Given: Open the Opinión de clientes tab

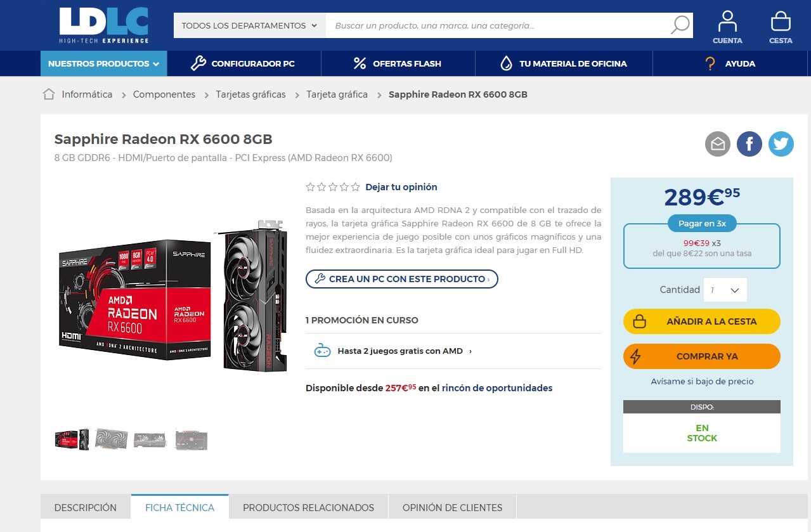Looking at the screenshot, I should pyautogui.click(x=452, y=507).
